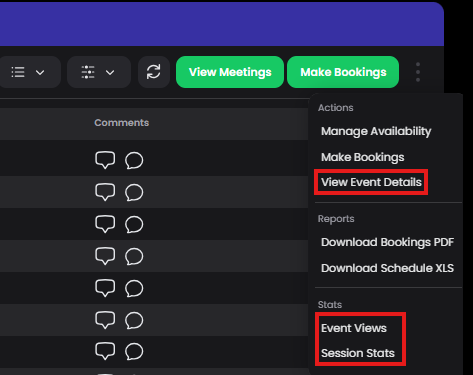Click square comment icon in sixth row
Image resolution: width=473 pixels, height=375 pixels.
click(x=105, y=320)
